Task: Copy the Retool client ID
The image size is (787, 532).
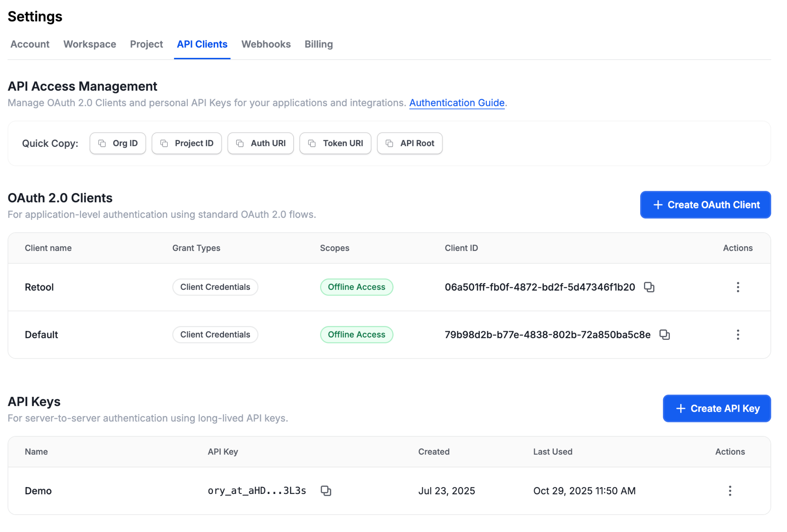Action: [649, 287]
